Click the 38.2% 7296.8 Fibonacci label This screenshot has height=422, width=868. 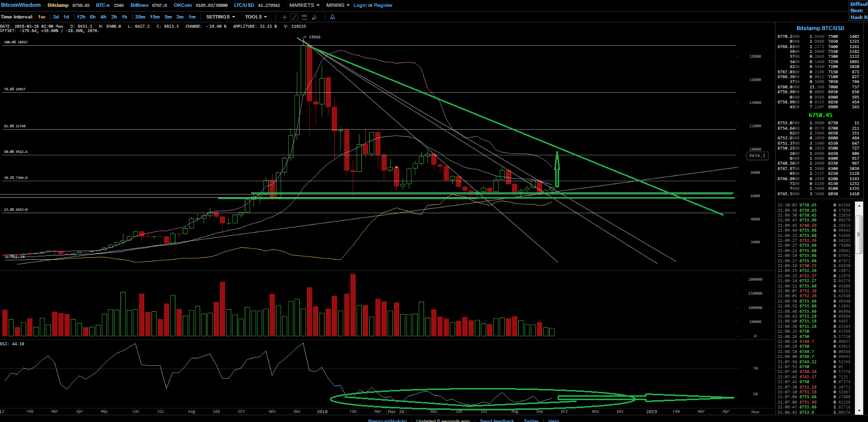click(x=16, y=178)
